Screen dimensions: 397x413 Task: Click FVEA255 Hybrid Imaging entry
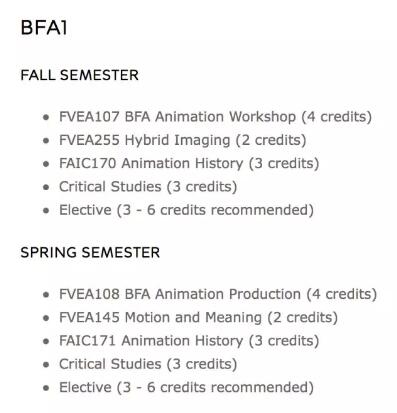click(x=182, y=140)
